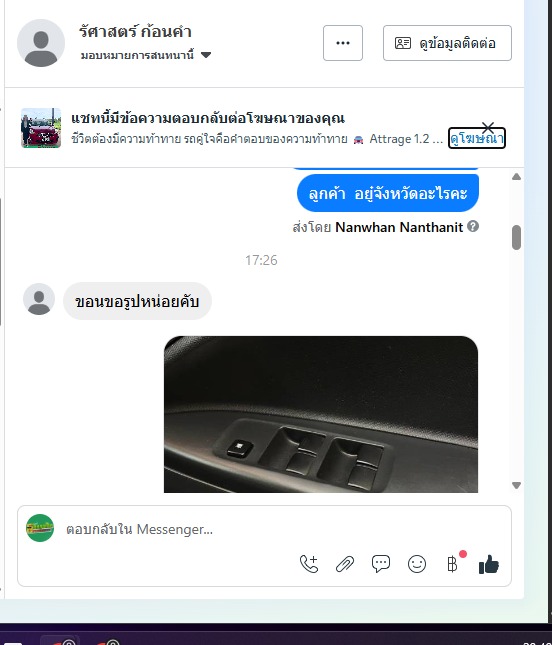Expand the มอบหมายการสนทนานี้ assignment dropdown
Image resolution: width=552 pixels, height=645 pixels.
pos(146,55)
